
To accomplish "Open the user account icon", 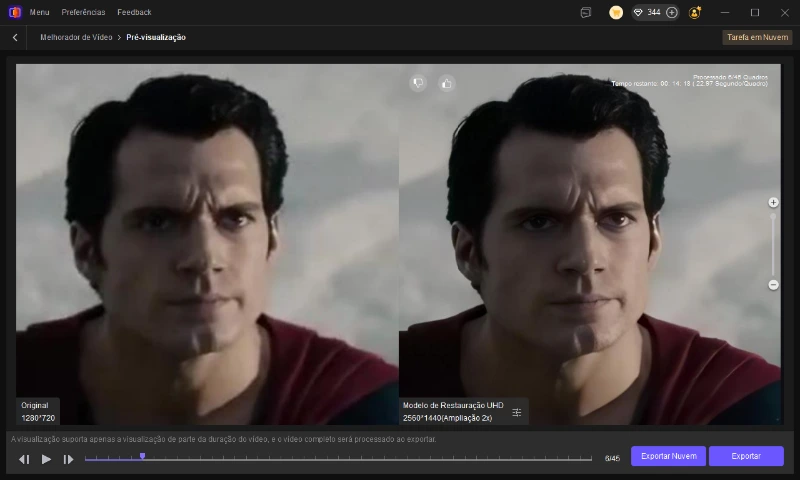I will (x=695, y=12).
